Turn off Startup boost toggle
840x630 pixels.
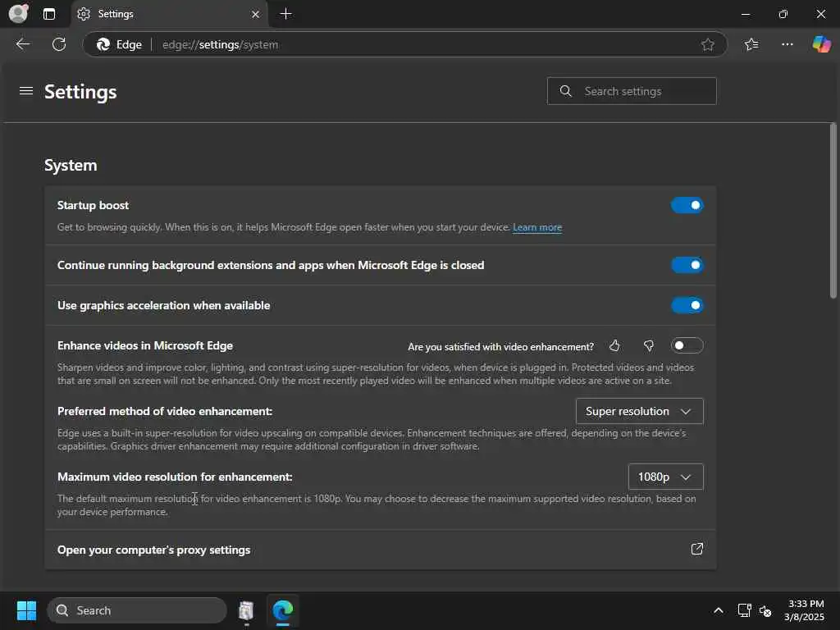tap(687, 205)
